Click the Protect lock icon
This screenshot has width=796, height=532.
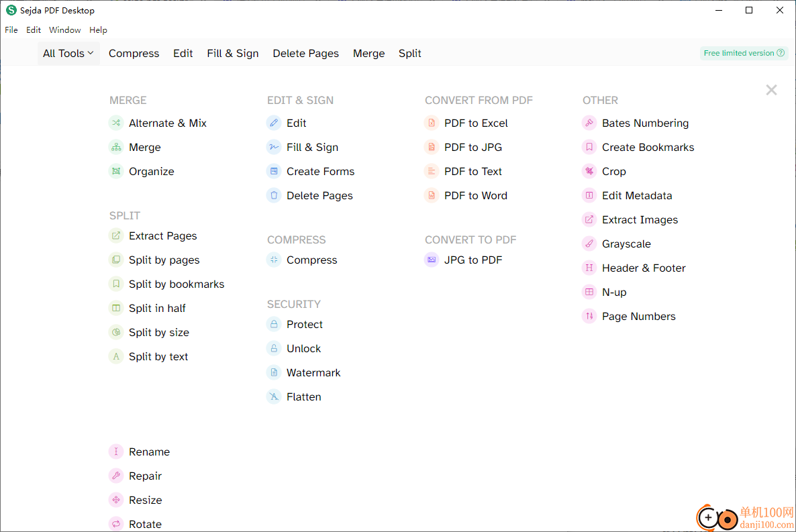point(274,325)
